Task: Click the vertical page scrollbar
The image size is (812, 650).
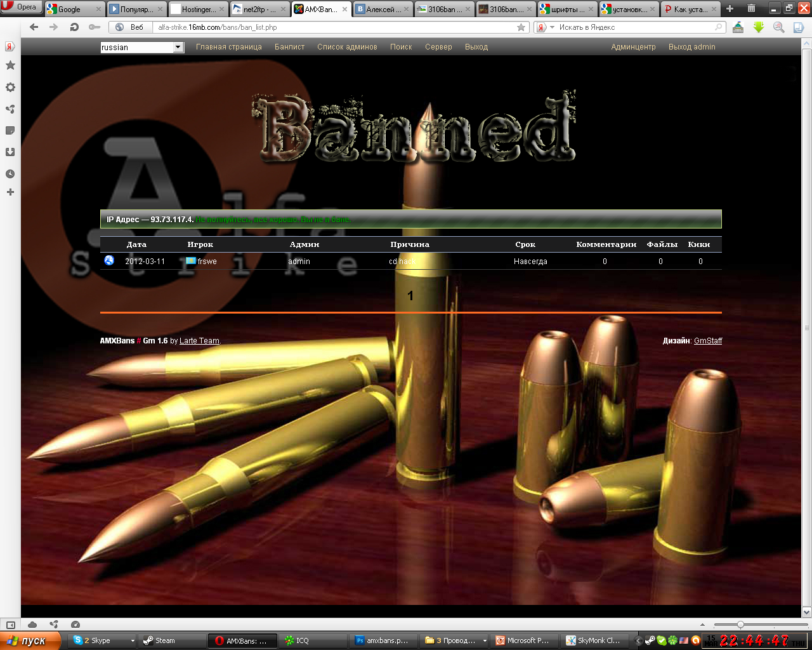Action: (x=807, y=327)
